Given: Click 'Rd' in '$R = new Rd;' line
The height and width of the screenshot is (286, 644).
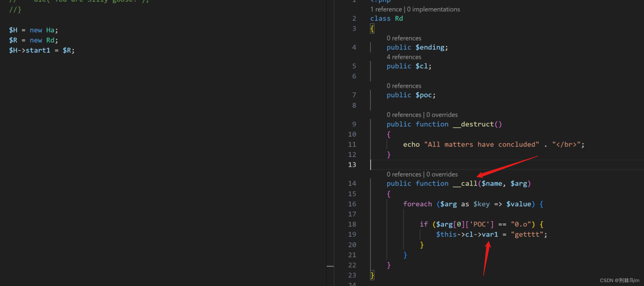Looking at the screenshot, I should pyautogui.click(x=50, y=40).
